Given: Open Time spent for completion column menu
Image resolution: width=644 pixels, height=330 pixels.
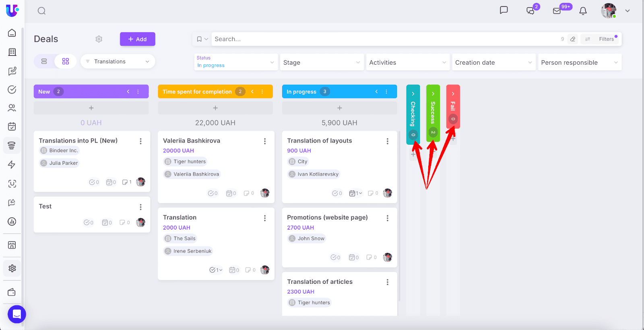Looking at the screenshot, I should tap(262, 92).
